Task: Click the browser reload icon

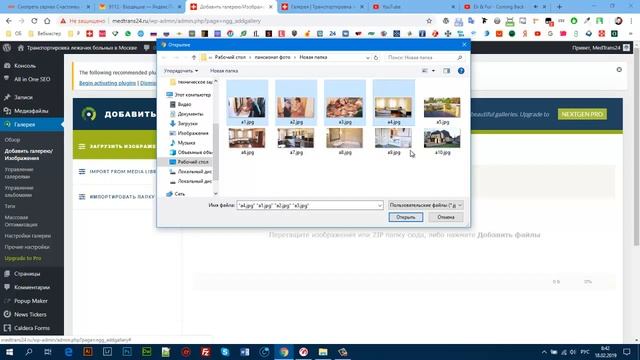Action: 34,21
